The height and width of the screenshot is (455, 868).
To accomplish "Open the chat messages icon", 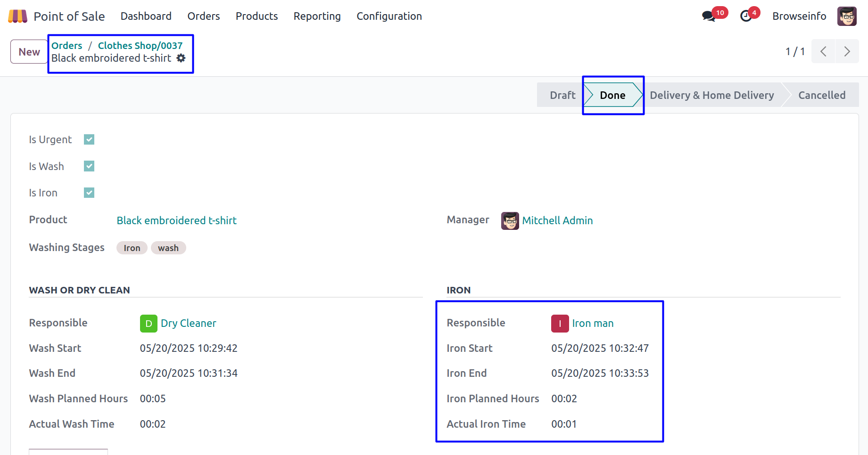I will [x=708, y=16].
